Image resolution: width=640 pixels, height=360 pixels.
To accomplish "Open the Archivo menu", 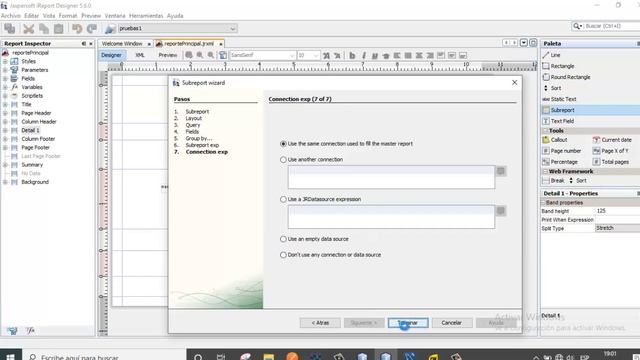I will pyautogui.click(x=11, y=16).
